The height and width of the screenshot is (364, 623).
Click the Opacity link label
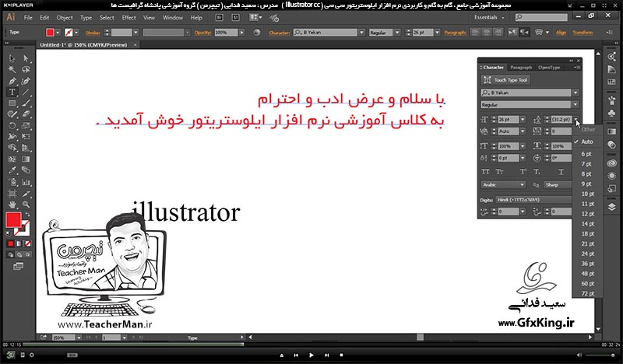(202, 33)
